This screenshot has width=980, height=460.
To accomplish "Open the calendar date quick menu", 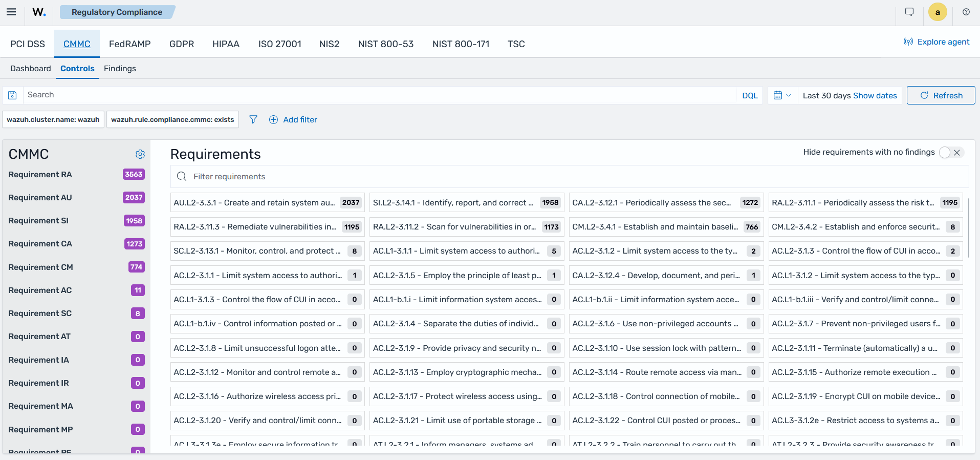I will tap(782, 95).
